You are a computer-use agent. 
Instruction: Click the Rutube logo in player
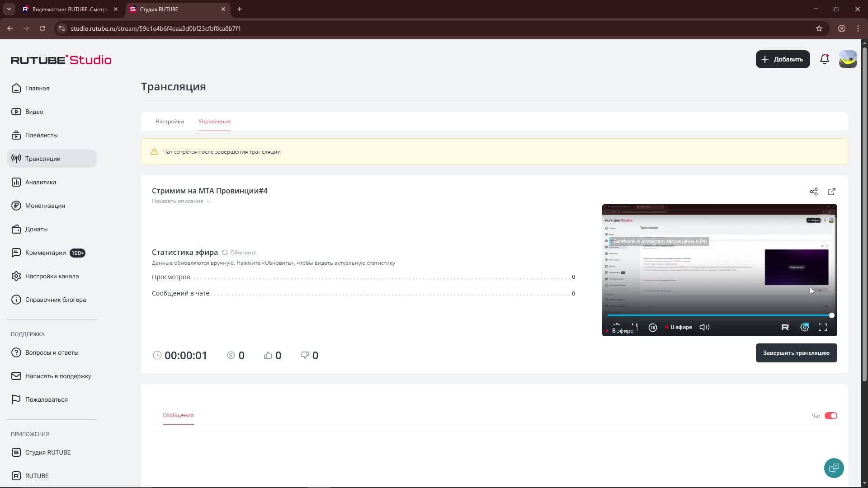pos(785,327)
